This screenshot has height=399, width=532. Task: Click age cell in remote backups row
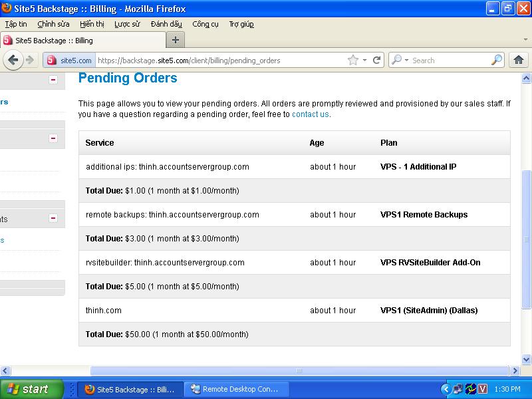(x=333, y=214)
